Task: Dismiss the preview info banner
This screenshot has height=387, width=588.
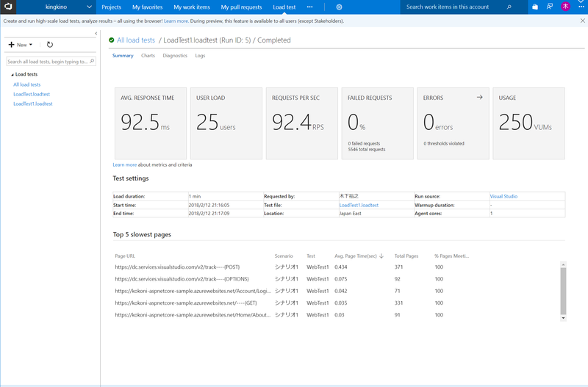Action: [583, 21]
